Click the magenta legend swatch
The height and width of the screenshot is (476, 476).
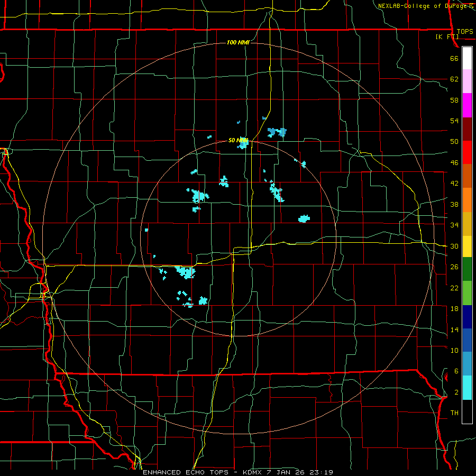[467, 105]
